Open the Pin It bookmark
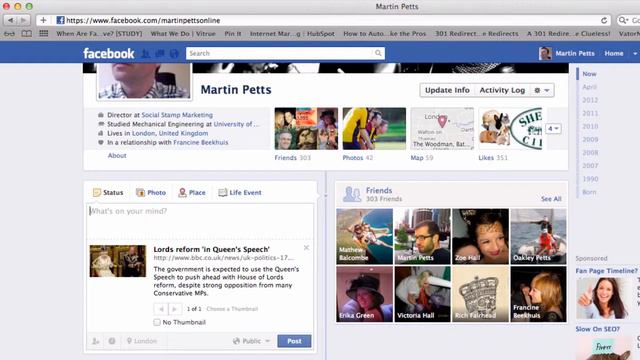 coord(233,33)
